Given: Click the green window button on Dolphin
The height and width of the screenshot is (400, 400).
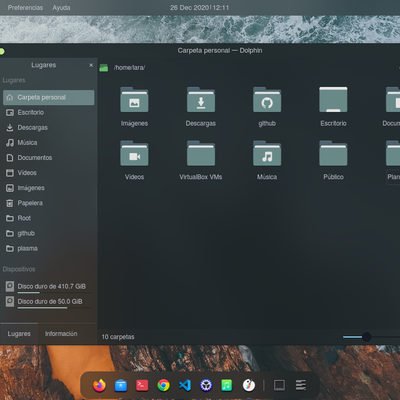Looking at the screenshot, I should (x=2, y=51).
